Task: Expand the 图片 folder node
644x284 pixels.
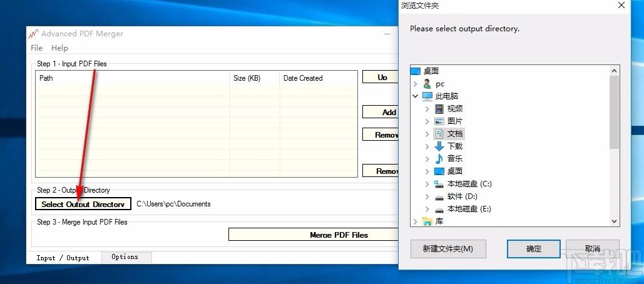Action: 427,121
